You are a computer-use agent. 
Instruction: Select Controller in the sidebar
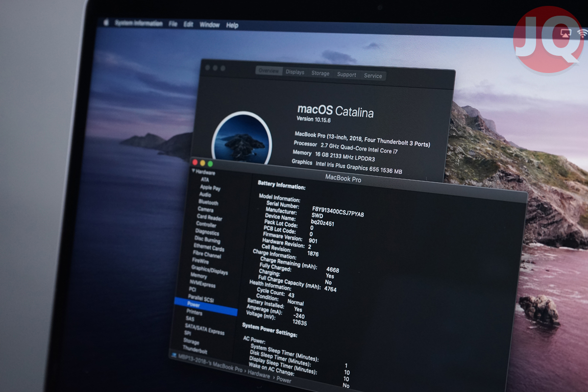[x=206, y=224]
